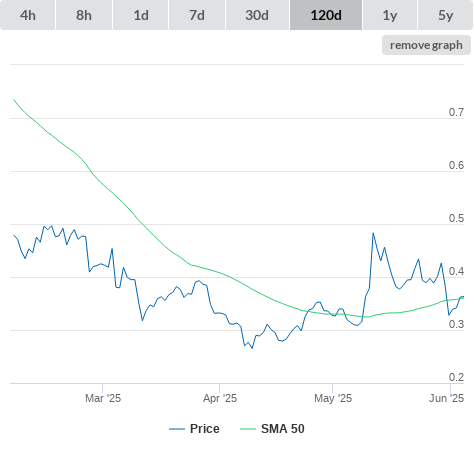Choose the 30d time range tab

point(257,15)
